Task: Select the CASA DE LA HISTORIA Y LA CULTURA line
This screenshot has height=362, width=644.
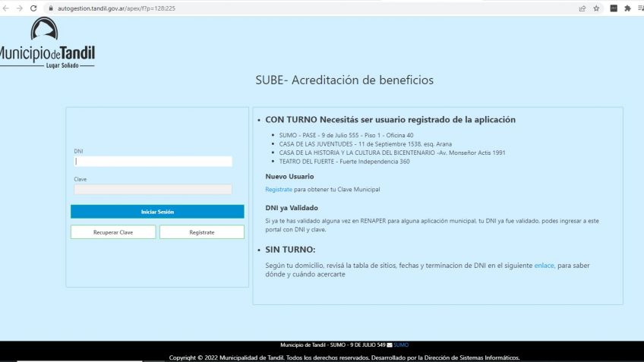Action: (x=392, y=153)
